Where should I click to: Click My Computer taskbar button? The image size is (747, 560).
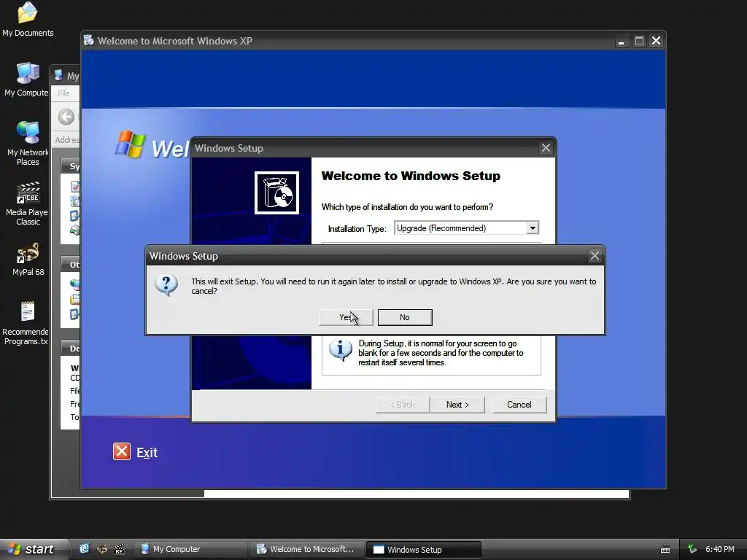click(190, 549)
